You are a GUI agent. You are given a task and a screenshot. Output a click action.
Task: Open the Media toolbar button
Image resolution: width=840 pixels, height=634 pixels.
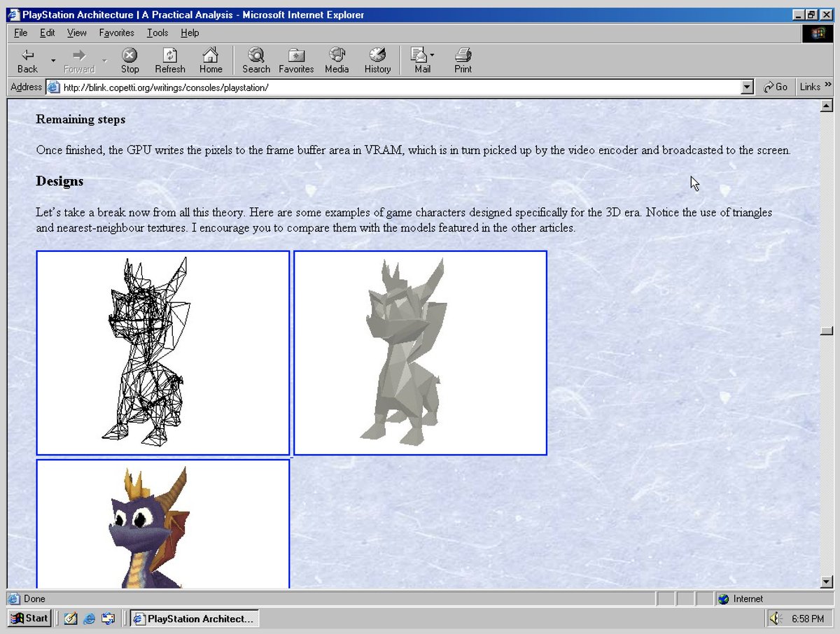click(x=337, y=61)
